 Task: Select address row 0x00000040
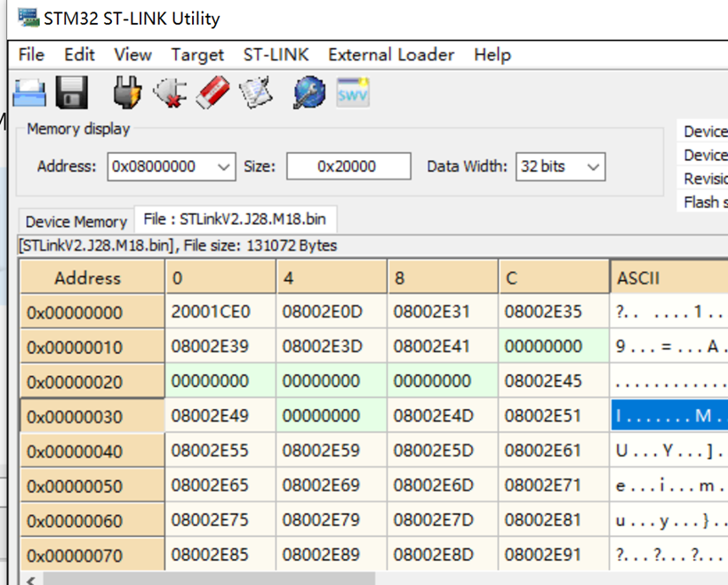pos(92,452)
